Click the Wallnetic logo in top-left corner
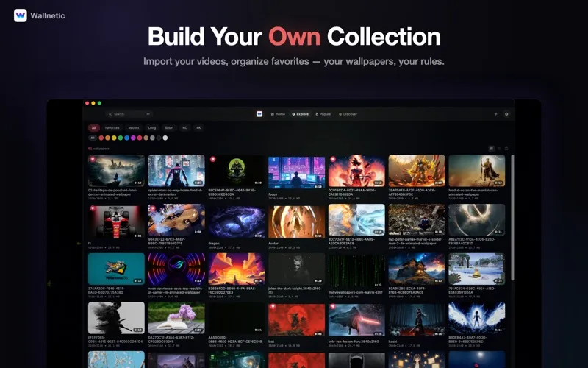The height and width of the screenshot is (368, 588). coord(21,15)
